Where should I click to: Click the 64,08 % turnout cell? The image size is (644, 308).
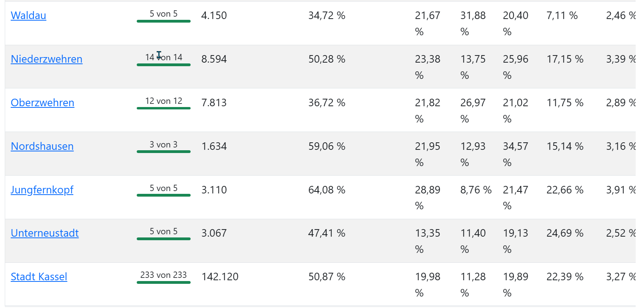(327, 190)
